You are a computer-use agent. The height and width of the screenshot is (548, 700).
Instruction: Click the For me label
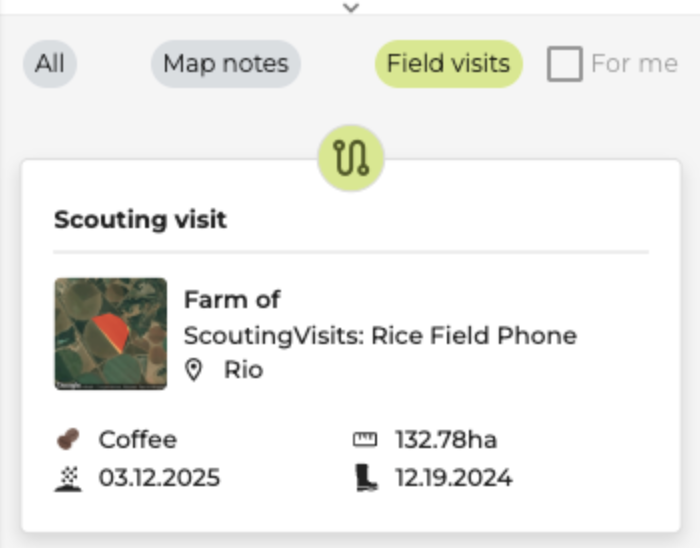[x=634, y=63]
